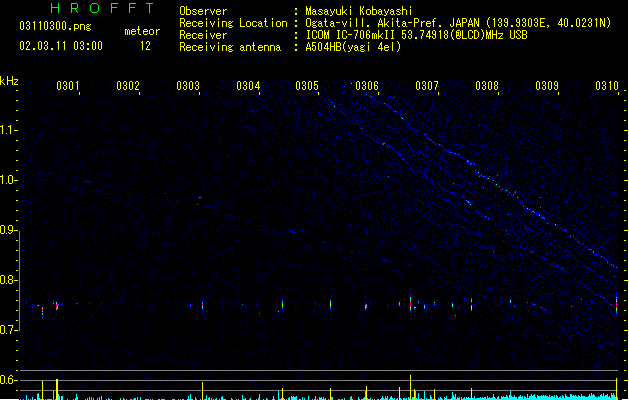Click the 0.6 kHz axis label

tap(8, 380)
